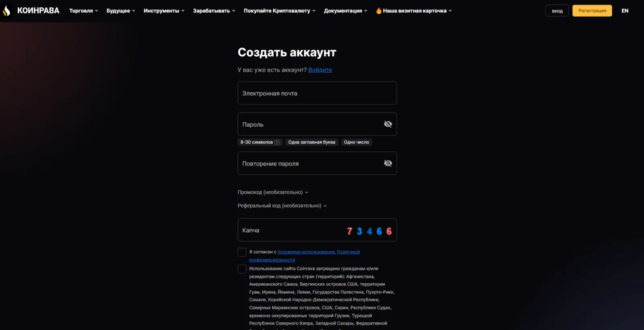The image size is (644, 330).
Task: Click the Одна заглавная буква hint
Action: [x=312, y=142]
